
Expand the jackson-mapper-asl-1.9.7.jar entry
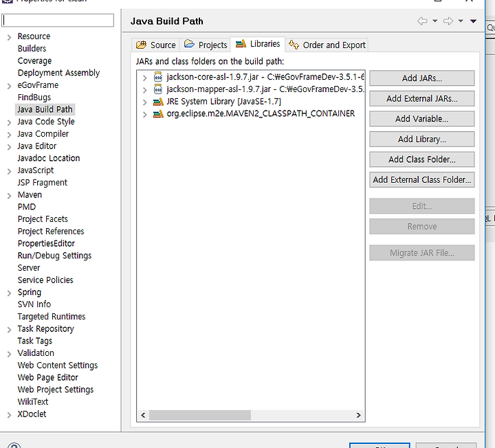click(144, 90)
